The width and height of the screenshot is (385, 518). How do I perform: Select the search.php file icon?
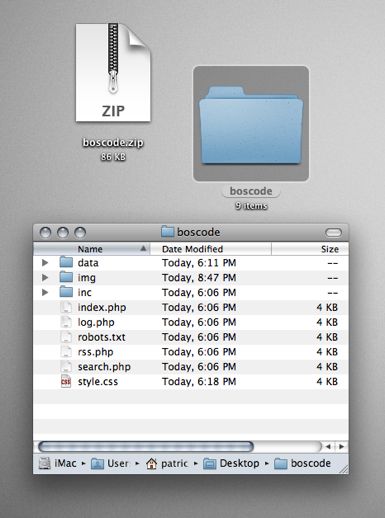[66, 367]
